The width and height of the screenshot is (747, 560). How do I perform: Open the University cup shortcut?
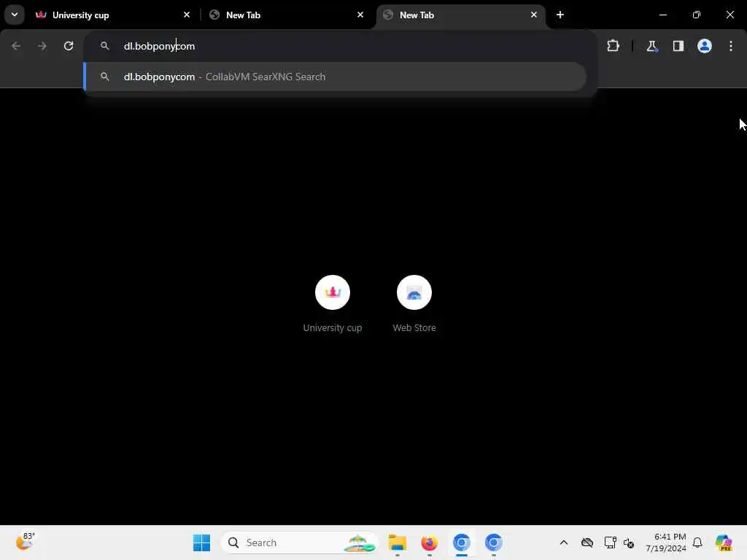333,304
